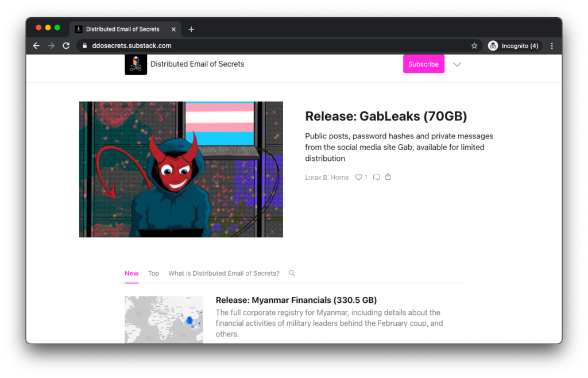Share the GabLeaks post
Image resolution: width=588 pixels, height=378 pixels.
[388, 177]
